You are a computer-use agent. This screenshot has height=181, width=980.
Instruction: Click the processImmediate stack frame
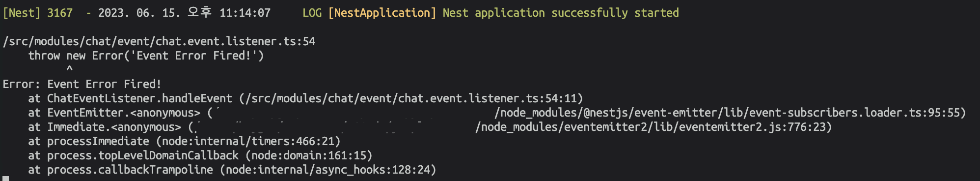tap(98, 141)
